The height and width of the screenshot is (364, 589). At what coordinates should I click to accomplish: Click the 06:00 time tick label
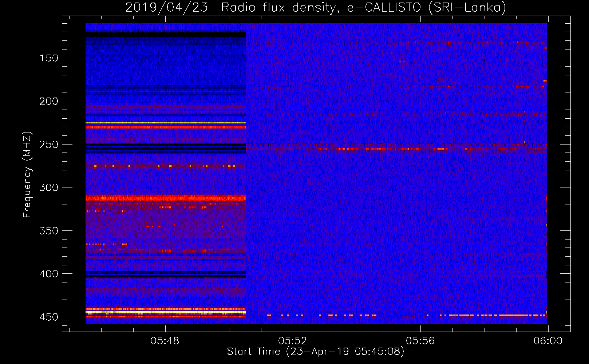pos(548,341)
